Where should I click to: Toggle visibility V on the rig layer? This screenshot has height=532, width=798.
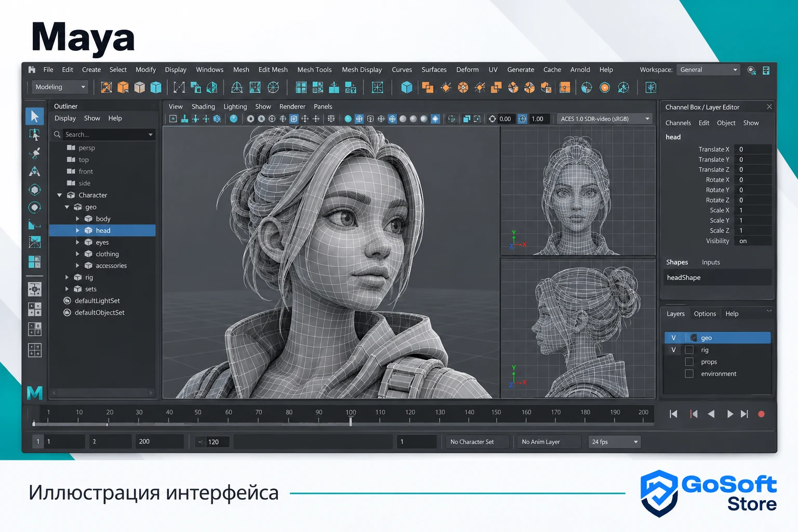[x=673, y=350]
